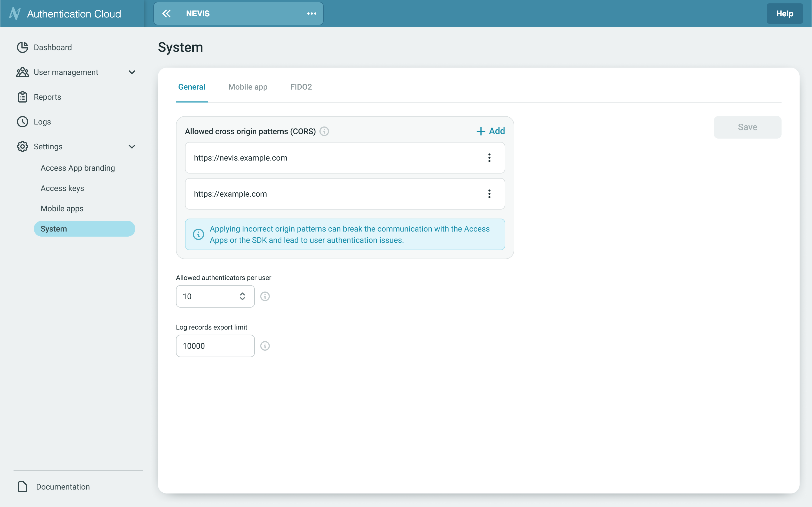Click the Help button
The height and width of the screenshot is (507, 812).
pos(784,14)
